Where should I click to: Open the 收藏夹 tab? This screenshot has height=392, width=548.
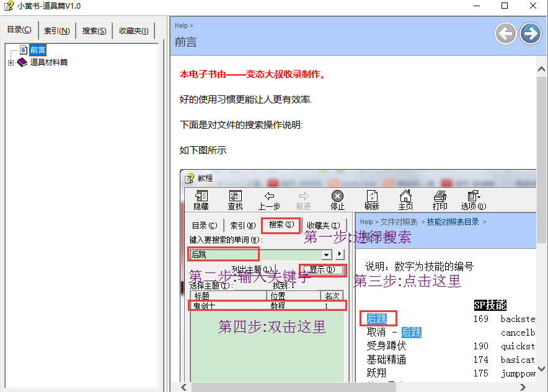pyautogui.click(x=133, y=31)
